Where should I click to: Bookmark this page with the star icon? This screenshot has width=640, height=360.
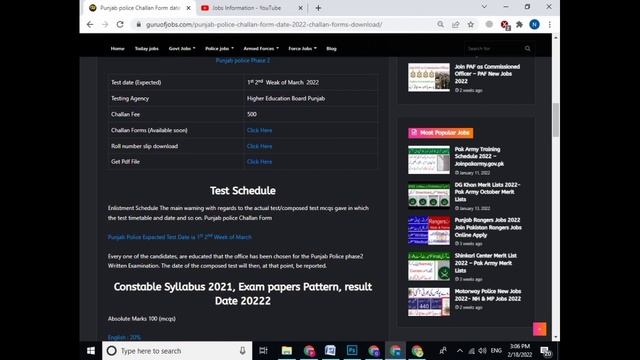point(471,24)
